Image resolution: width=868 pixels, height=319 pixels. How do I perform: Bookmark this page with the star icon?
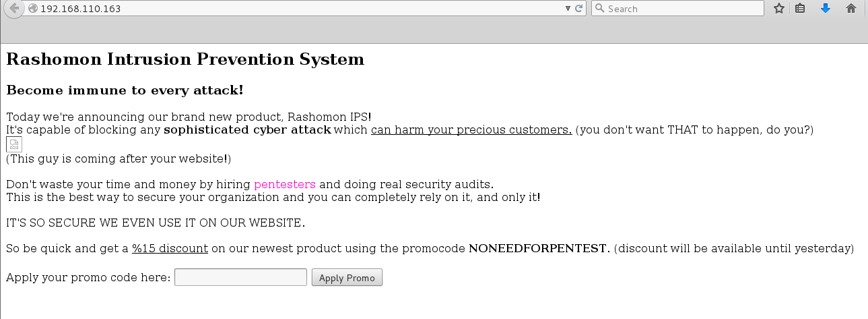pyautogui.click(x=779, y=9)
